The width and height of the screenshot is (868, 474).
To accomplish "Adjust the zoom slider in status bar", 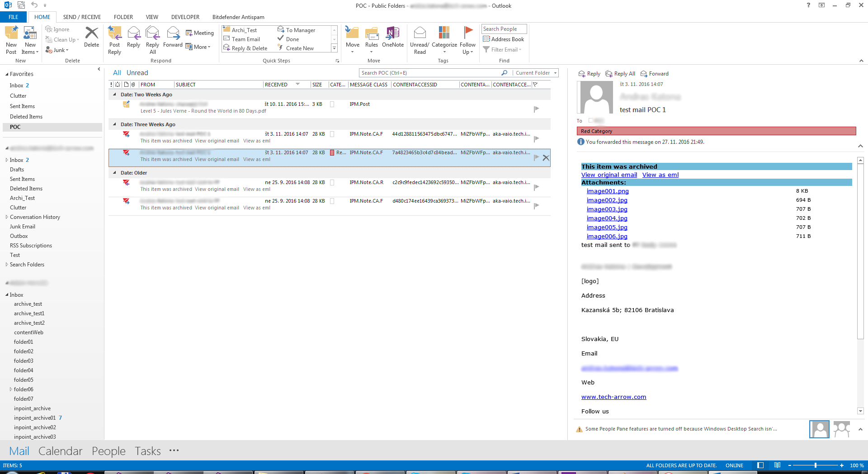I will 815,465.
